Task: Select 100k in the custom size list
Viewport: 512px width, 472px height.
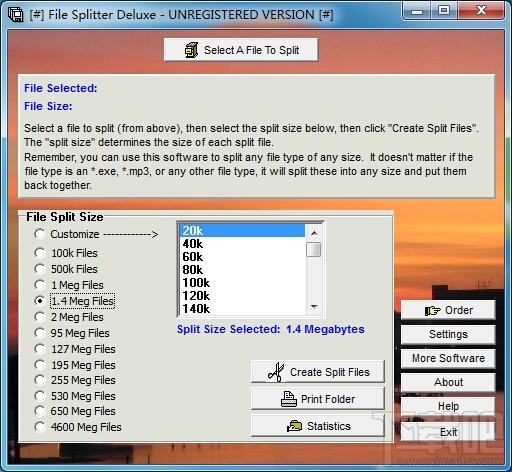Action: point(242,283)
